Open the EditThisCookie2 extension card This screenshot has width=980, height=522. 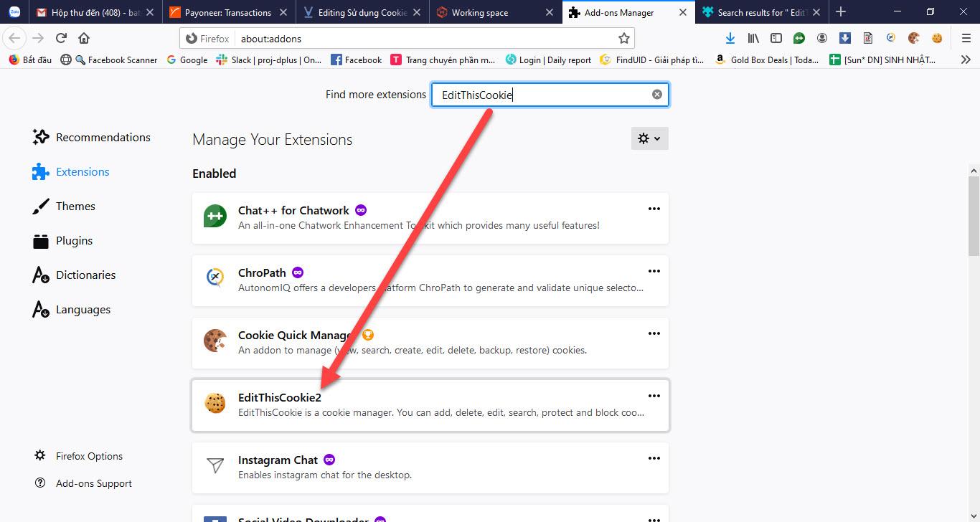(x=430, y=405)
